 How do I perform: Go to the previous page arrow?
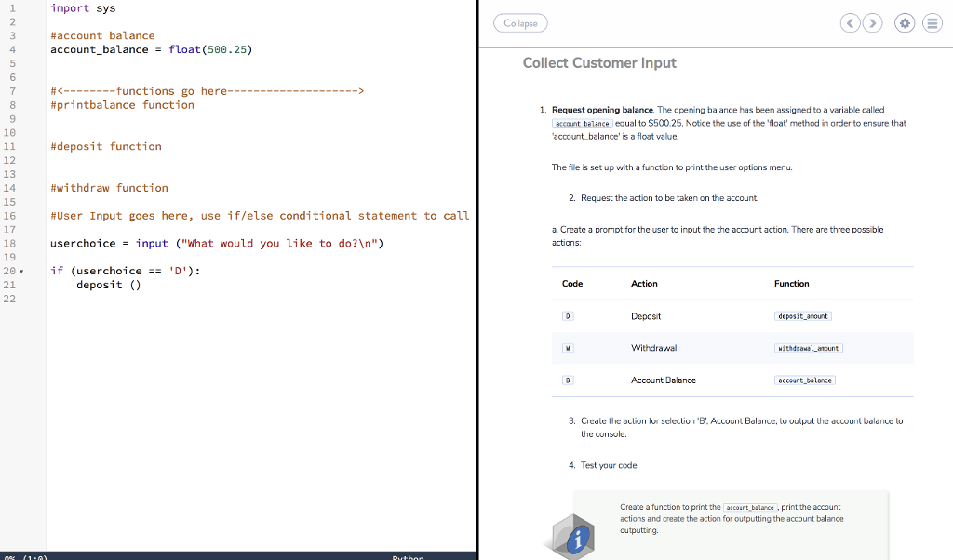tap(851, 23)
